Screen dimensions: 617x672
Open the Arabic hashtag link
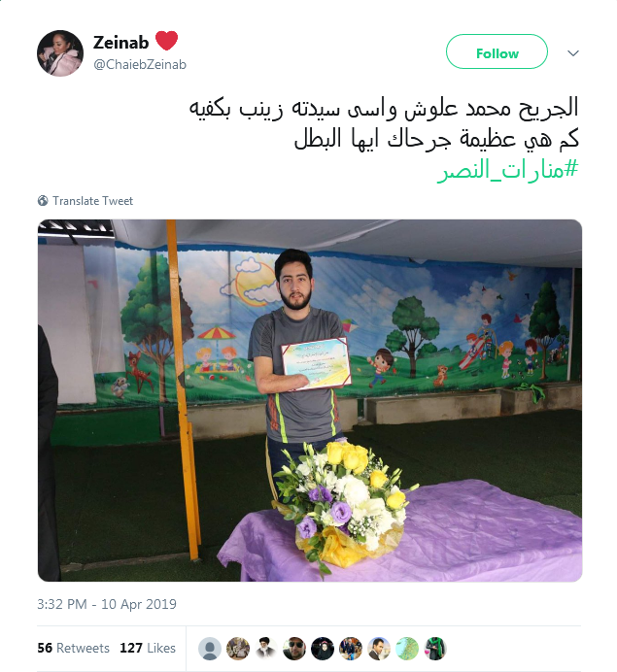tap(508, 170)
